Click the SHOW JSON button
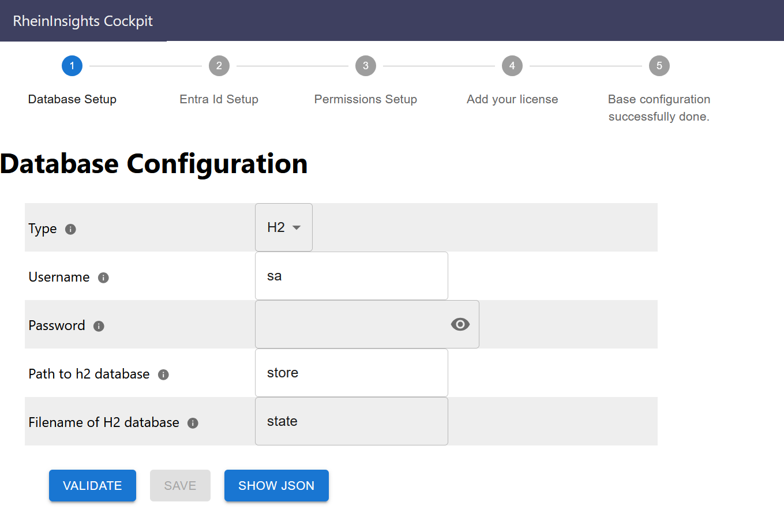The height and width of the screenshot is (532, 784). point(276,486)
